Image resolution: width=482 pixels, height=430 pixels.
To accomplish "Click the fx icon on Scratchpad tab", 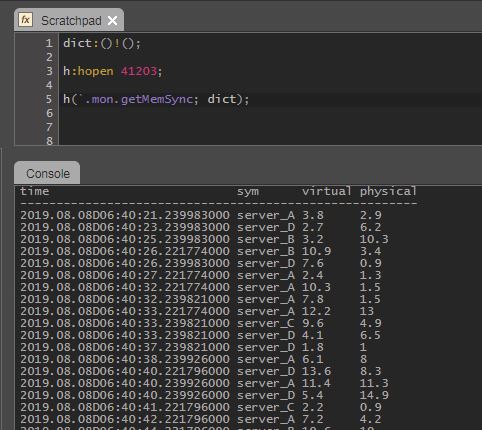I will [x=25, y=20].
